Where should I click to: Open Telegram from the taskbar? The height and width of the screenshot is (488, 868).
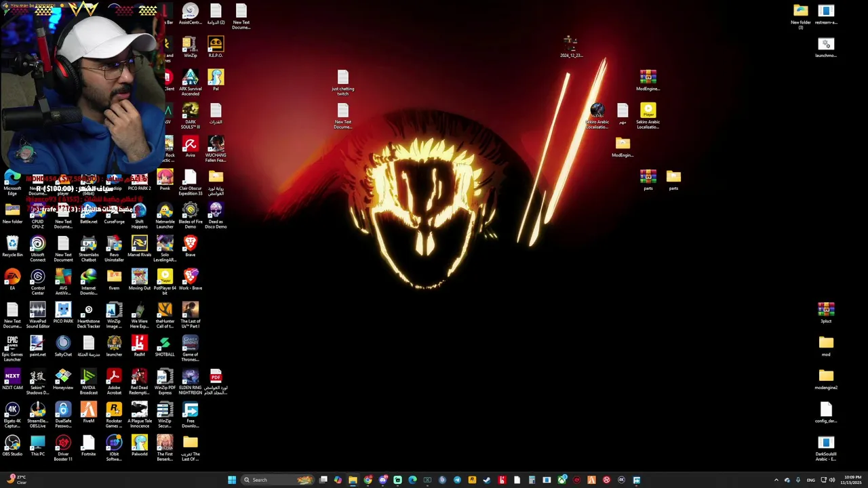click(x=457, y=480)
